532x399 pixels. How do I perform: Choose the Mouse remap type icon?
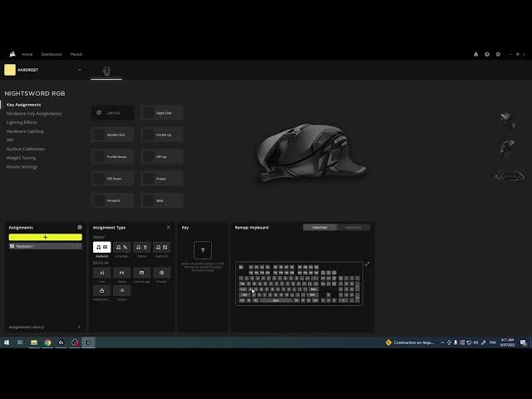click(141, 247)
